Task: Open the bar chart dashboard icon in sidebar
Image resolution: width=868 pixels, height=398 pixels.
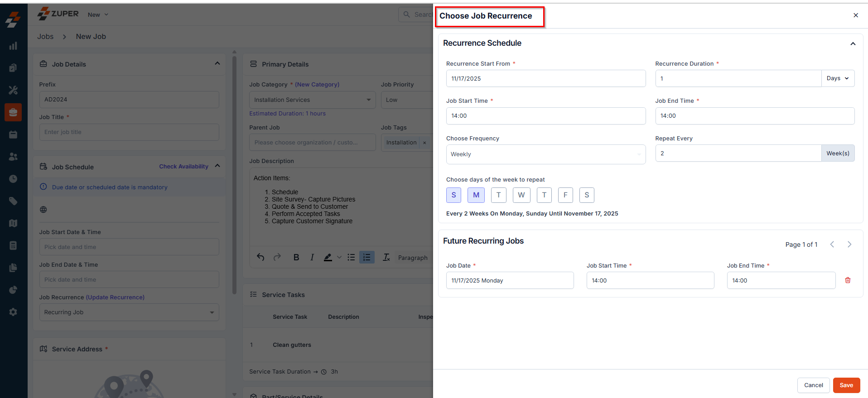Action: point(13,46)
